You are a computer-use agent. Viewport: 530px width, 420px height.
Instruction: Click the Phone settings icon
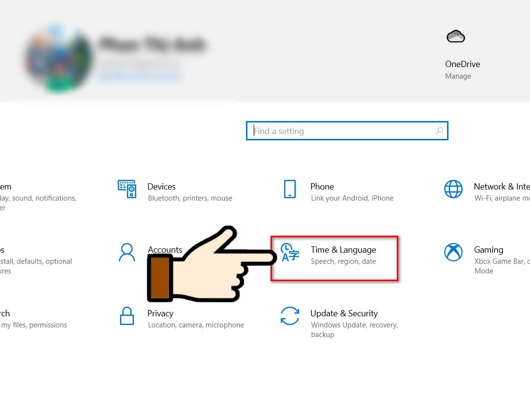tap(290, 189)
